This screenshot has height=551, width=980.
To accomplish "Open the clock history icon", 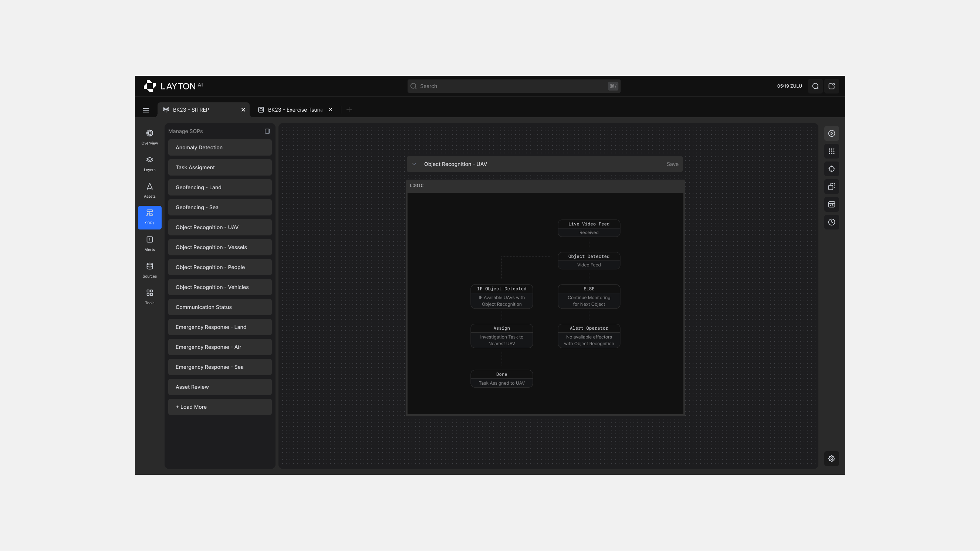I will pyautogui.click(x=832, y=222).
